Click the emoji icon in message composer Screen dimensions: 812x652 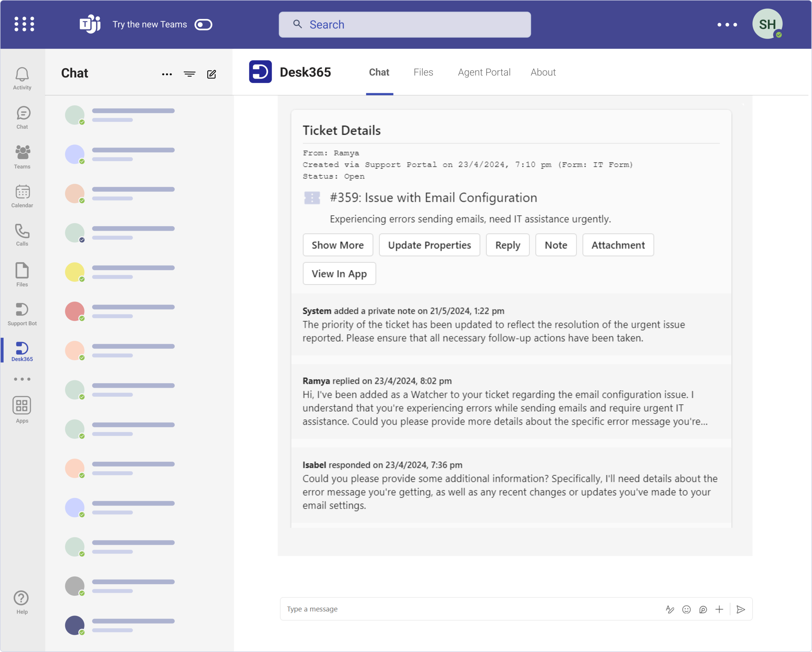pyautogui.click(x=686, y=609)
